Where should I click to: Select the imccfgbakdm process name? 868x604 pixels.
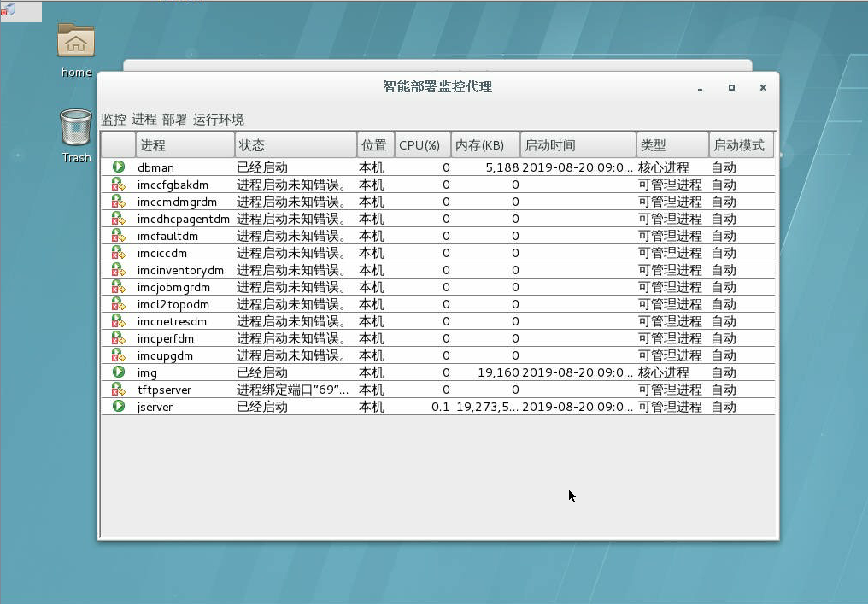[x=173, y=185]
